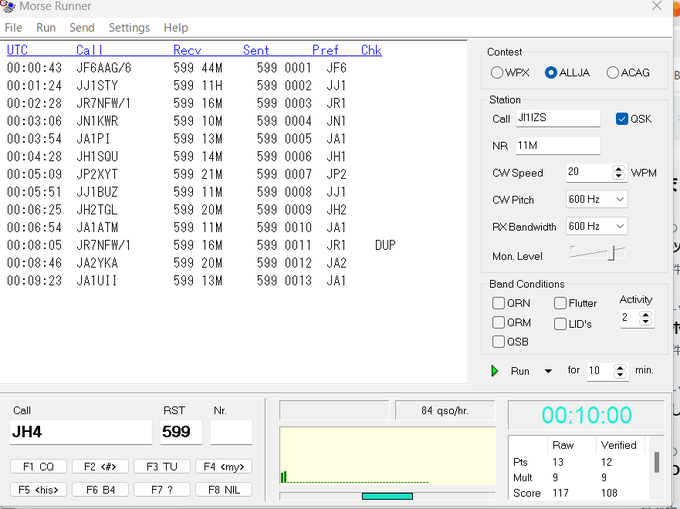This screenshot has width=680, height=509.
Task: Click log entry JJ1STY
Action: click(x=97, y=86)
